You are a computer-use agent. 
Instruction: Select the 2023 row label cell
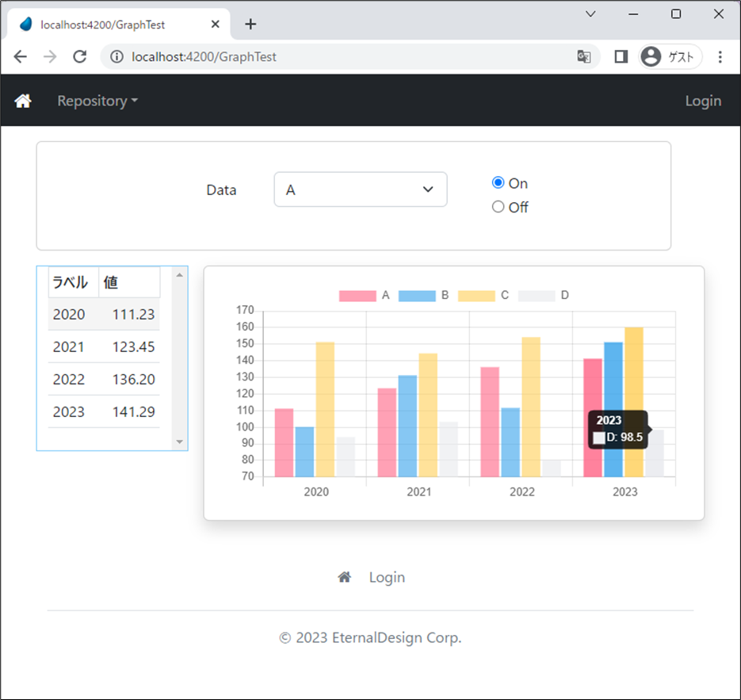pyautogui.click(x=69, y=411)
